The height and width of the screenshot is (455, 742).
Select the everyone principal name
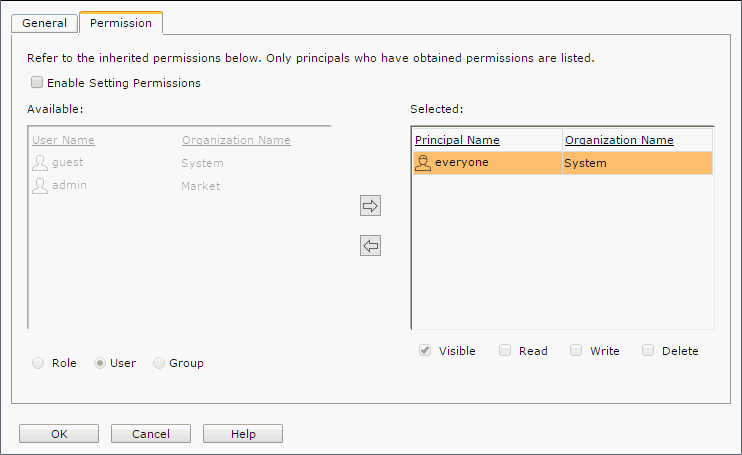click(461, 162)
